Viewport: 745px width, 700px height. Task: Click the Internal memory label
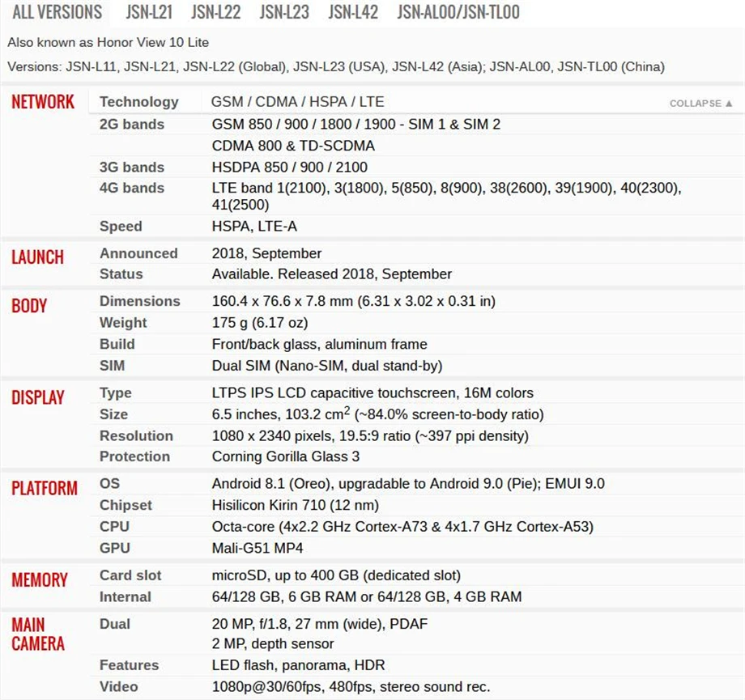coord(125,597)
